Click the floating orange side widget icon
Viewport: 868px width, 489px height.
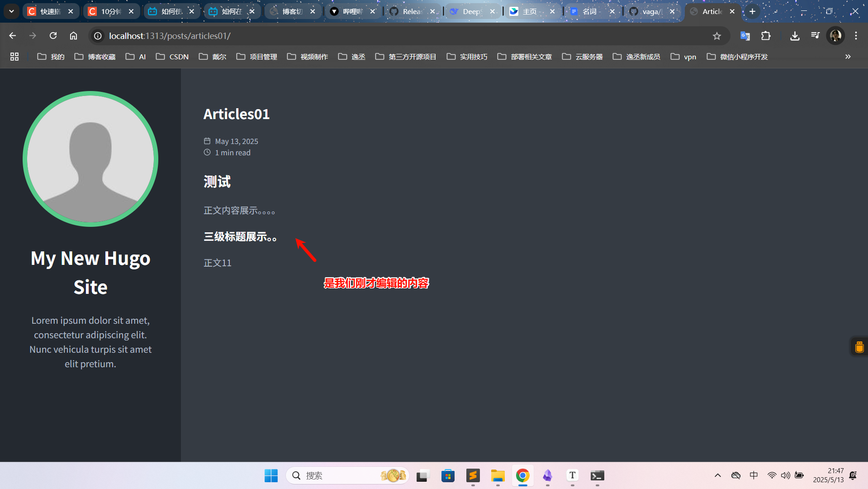coord(859,347)
